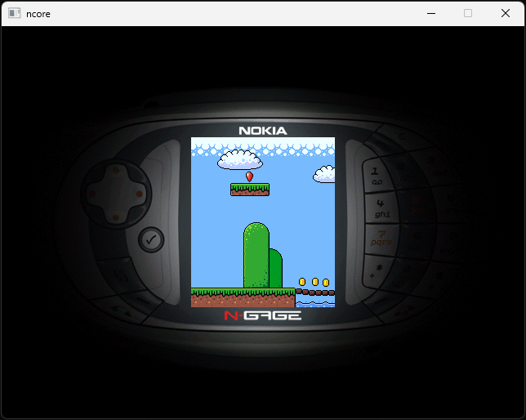Click the red balloon above the platform

pos(249,176)
